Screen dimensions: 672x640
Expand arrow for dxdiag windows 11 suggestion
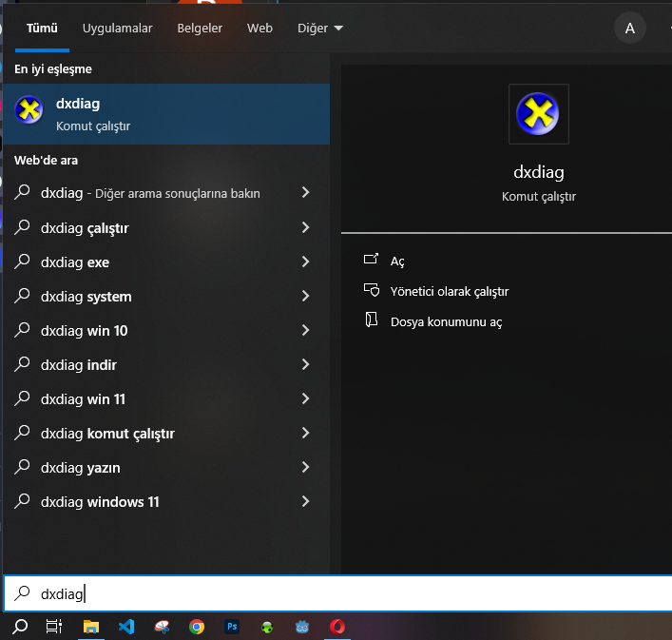[305, 501]
